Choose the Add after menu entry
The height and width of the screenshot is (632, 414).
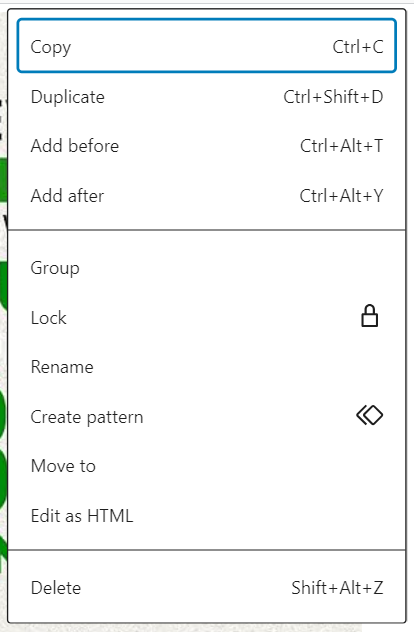coord(207,196)
